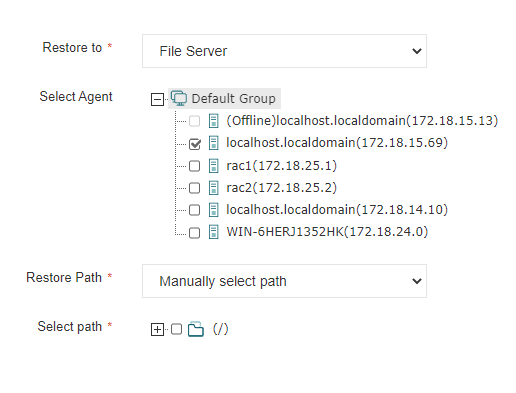Click server icon for WIN-6HERJ1352HK agent
The image size is (516, 393).
(214, 232)
